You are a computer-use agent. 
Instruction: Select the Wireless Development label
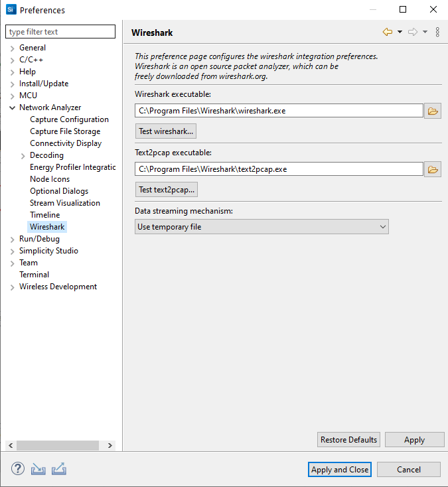(58, 287)
